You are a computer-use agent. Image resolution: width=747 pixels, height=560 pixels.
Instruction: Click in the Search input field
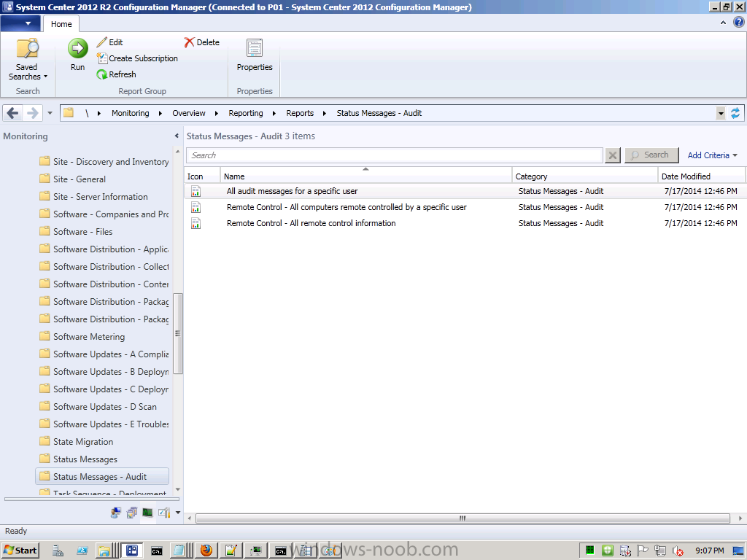395,155
